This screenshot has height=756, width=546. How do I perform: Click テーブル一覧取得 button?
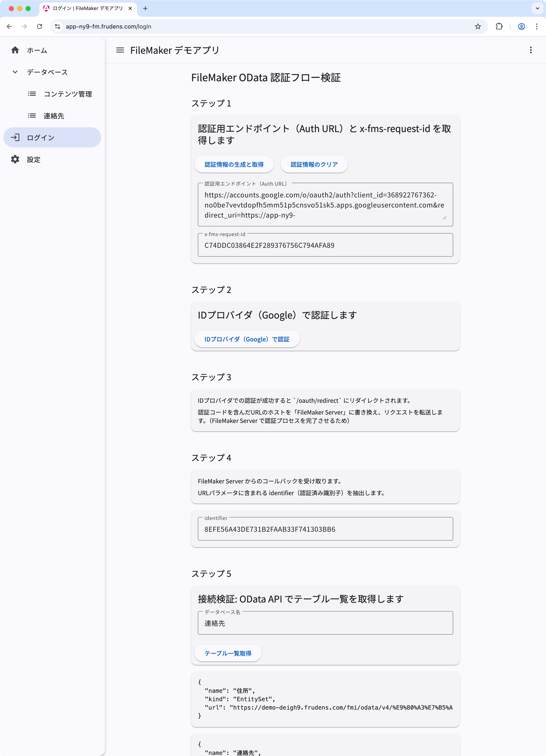tap(228, 653)
